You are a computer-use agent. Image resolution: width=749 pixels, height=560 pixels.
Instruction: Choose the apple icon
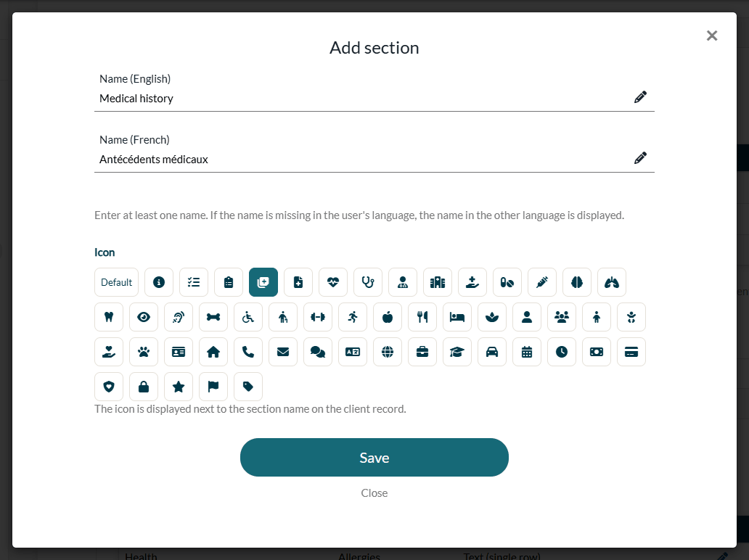coord(388,317)
